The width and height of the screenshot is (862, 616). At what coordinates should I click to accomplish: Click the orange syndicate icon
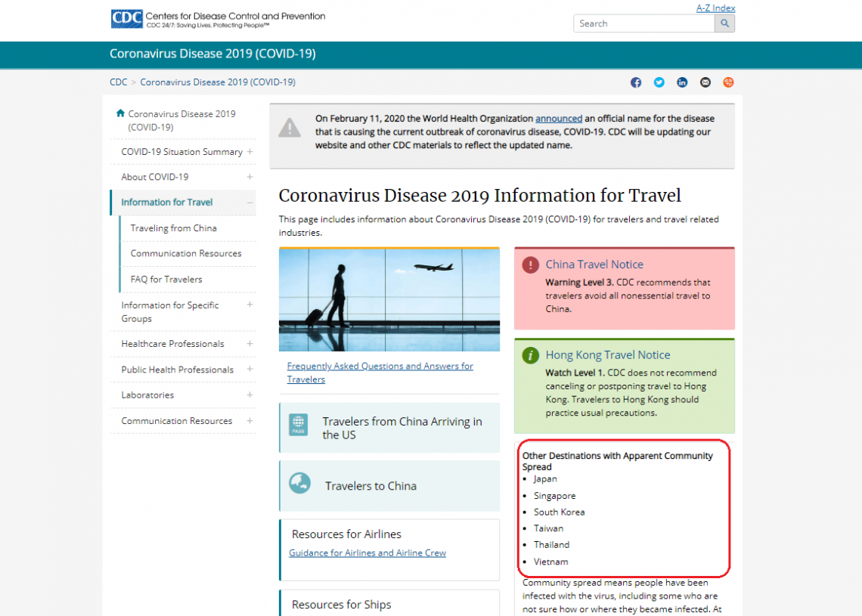tap(728, 82)
